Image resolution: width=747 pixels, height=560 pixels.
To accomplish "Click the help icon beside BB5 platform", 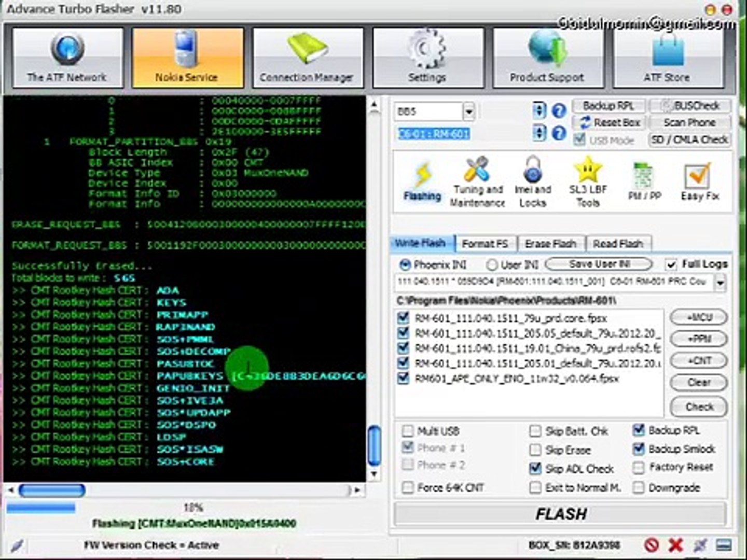I will pos(559,110).
